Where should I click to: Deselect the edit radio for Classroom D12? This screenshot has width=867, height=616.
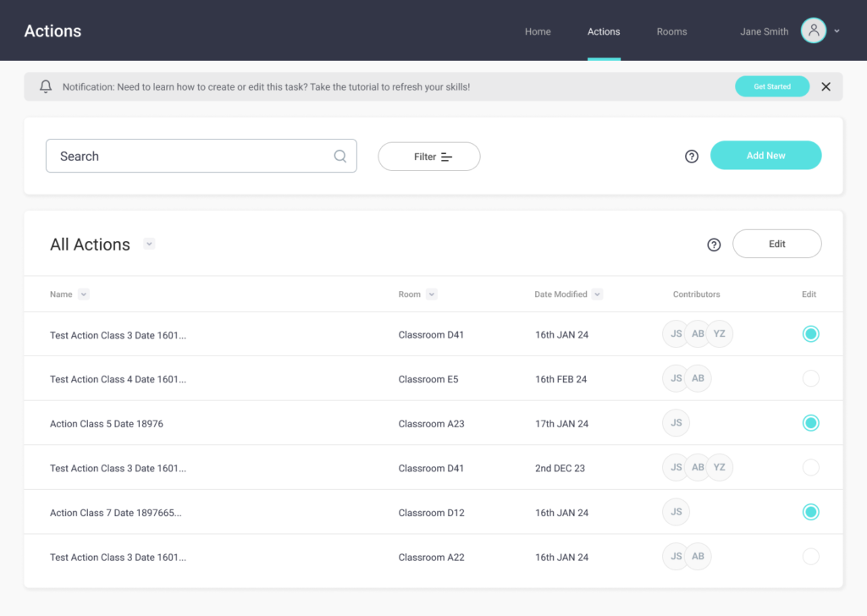810,512
